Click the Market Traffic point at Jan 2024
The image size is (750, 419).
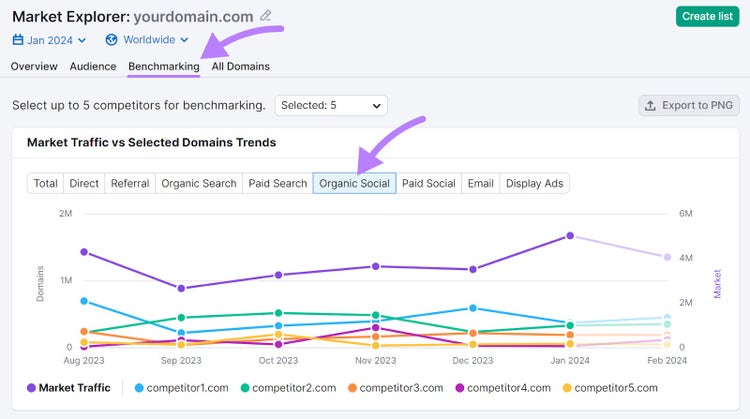tap(570, 236)
